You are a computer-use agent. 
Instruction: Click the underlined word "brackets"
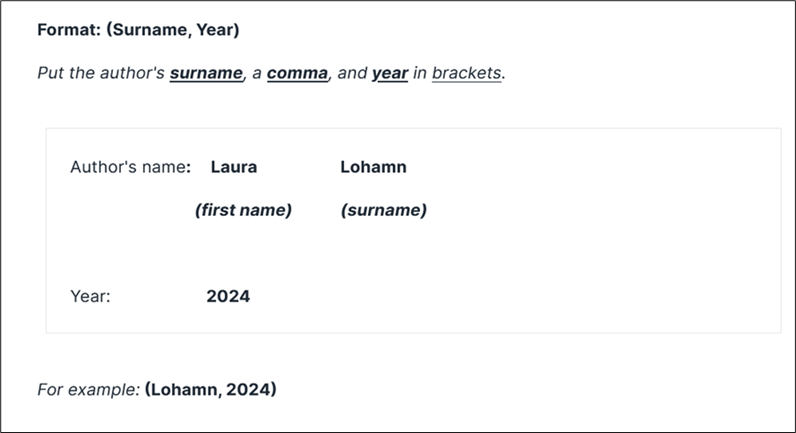466,73
